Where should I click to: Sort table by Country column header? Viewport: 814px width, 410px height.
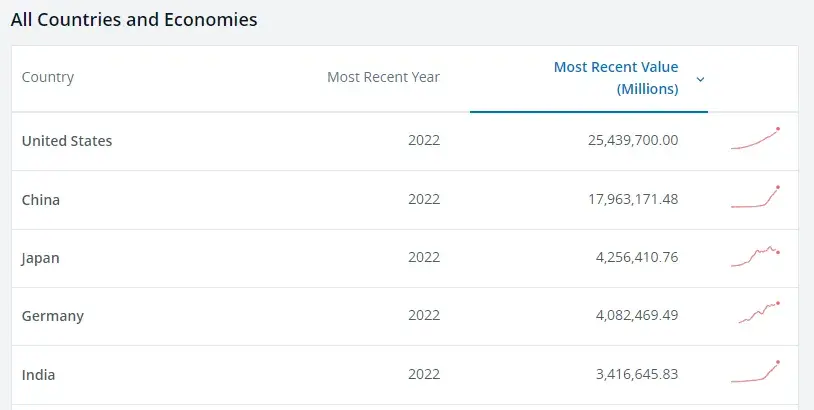[48, 78]
